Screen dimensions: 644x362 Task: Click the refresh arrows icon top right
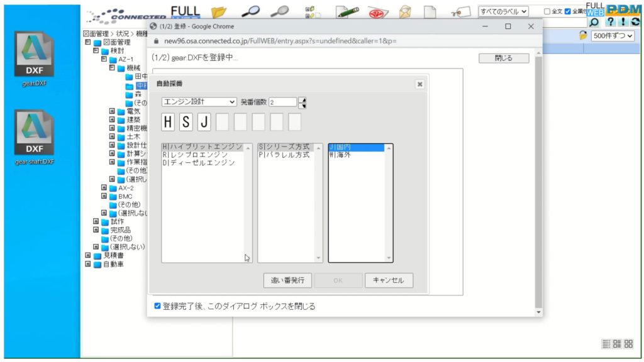(636, 22)
